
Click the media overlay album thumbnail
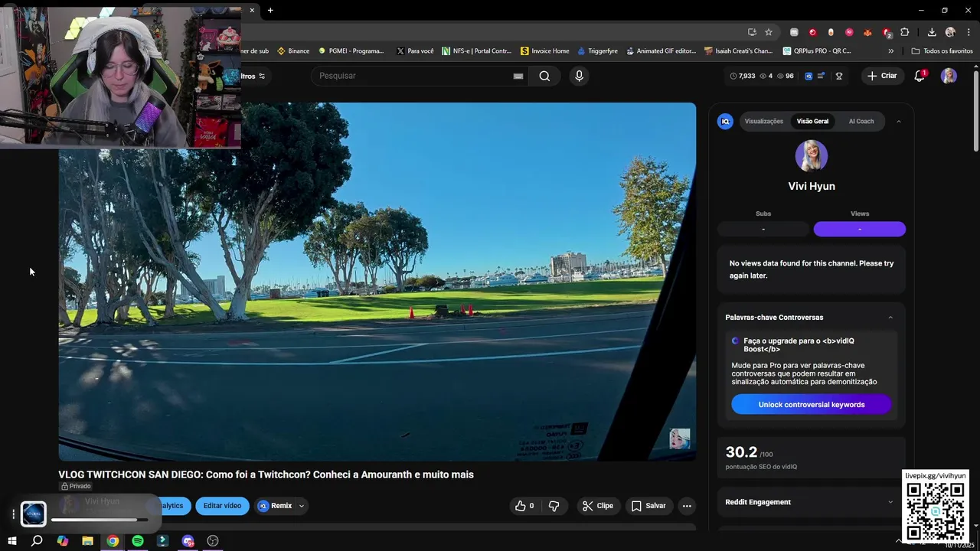coord(34,514)
